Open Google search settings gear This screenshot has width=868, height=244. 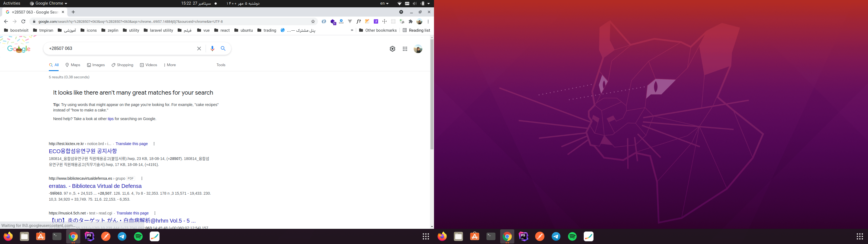pyautogui.click(x=392, y=49)
